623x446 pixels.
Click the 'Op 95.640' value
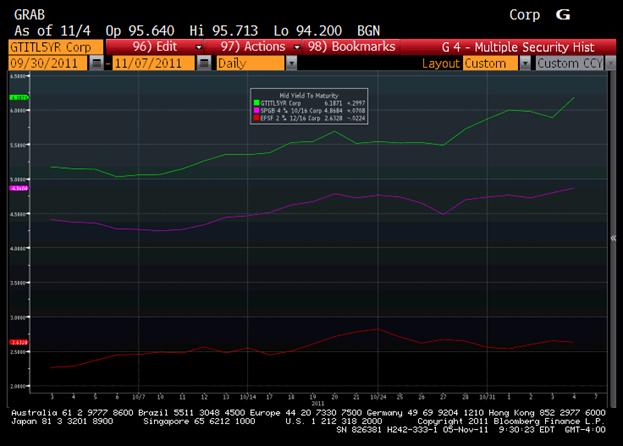click(x=140, y=31)
